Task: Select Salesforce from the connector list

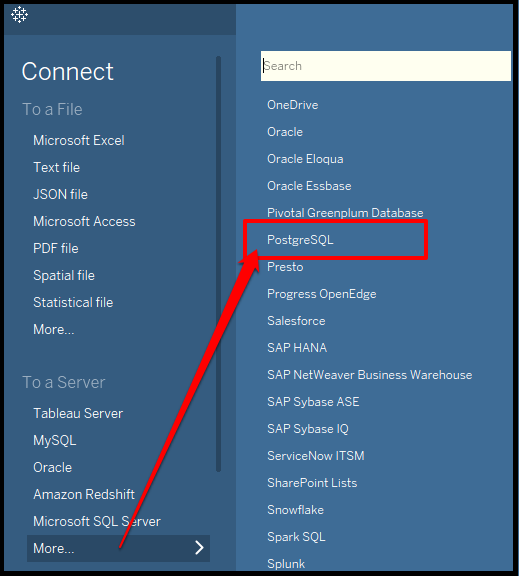Action: tap(296, 321)
